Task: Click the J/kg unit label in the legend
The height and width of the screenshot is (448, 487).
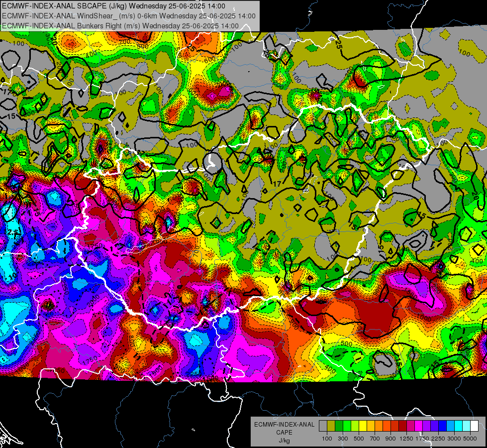Action: (x=285, y=441)
